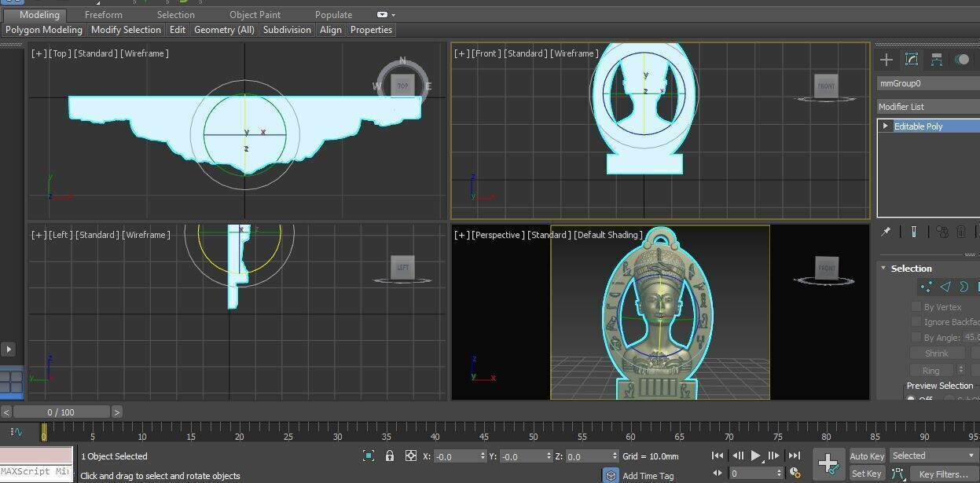980x483 pixels.
Task: Open the Key Filters dialog button
Action: pos(943,474)
